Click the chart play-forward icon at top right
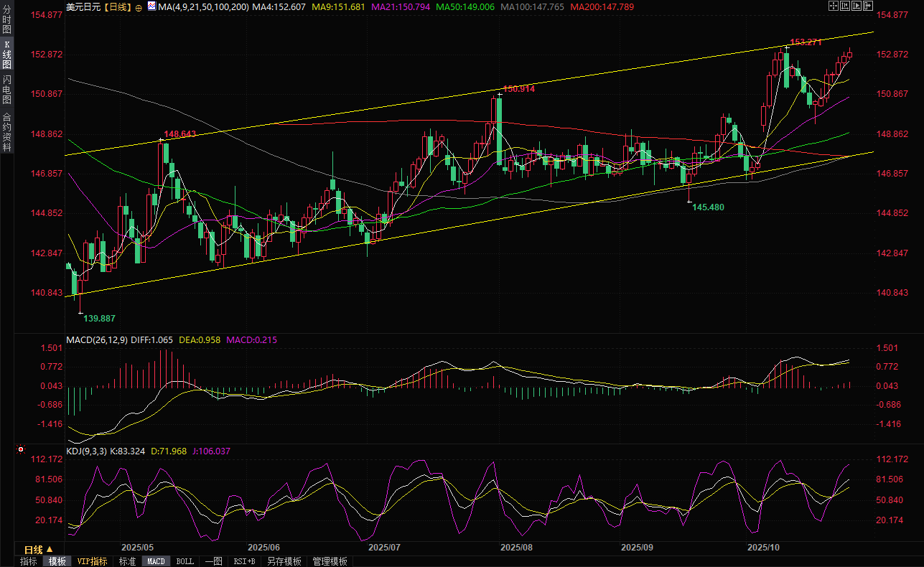 pos(857,6)
